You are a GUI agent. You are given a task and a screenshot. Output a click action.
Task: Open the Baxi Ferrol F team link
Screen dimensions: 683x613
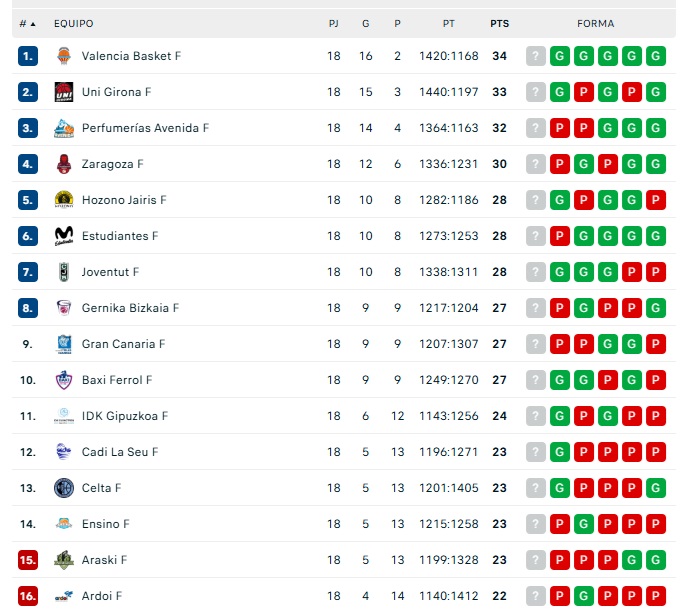tap(117, 380)
